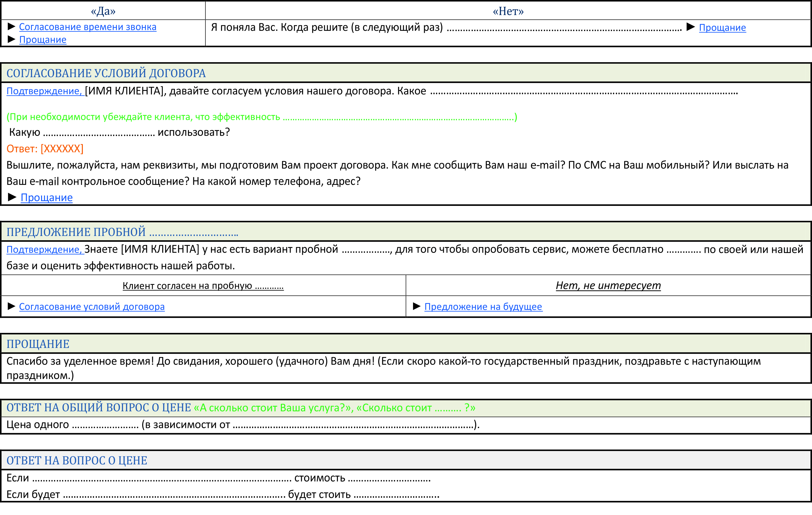Click the orange 'Ответ: [XXXXXX]' placeholder text
The height and width of the screenshot is (515, 812).
[45, 149]
